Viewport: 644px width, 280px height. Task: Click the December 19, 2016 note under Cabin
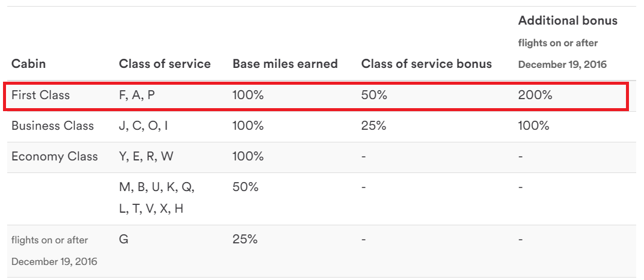point(54,261)
